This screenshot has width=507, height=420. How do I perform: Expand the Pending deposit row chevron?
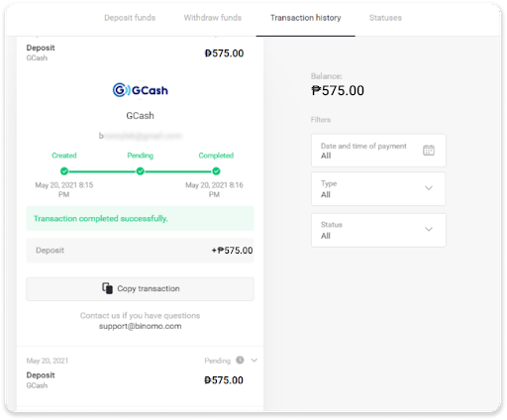pyautogui.click(x=253, y=361)
